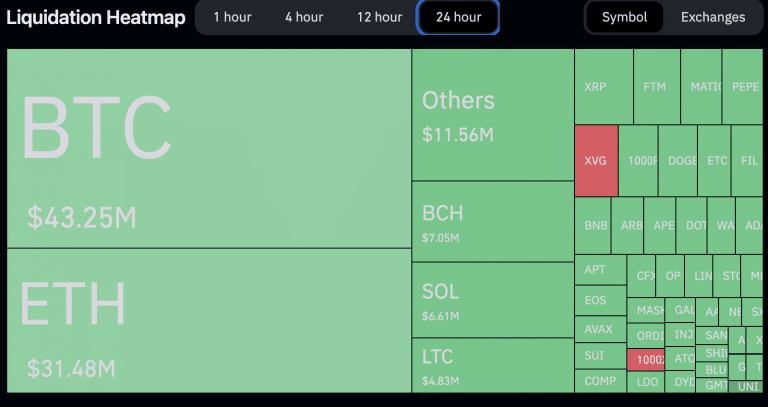Choose the 12 hour timeframe

pos(380,17)
